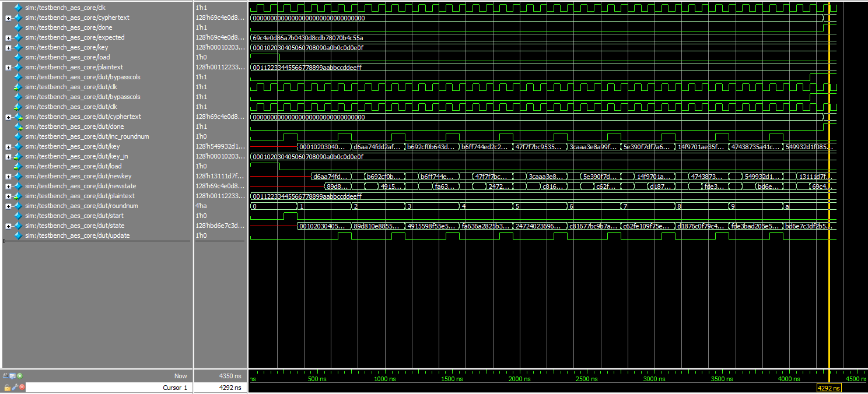Expand the dut/roundnum signal bits
This screenshot has height=394, width=868.
point(8,206)
